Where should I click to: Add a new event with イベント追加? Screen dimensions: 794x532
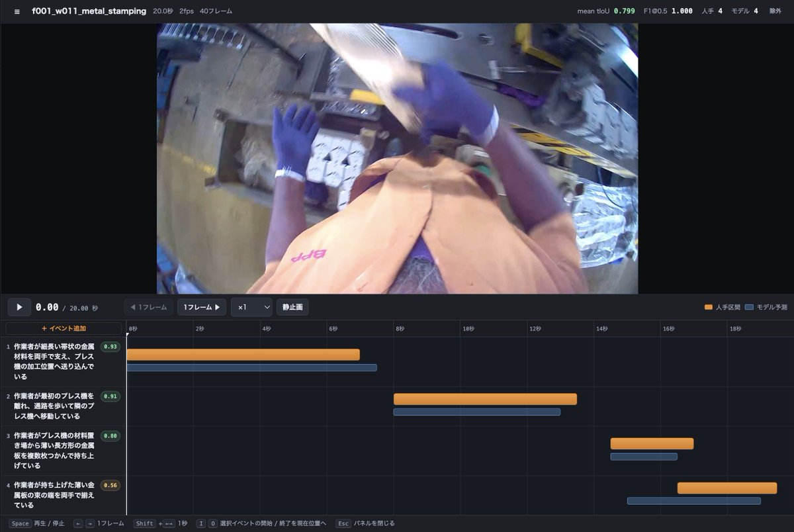point(64,328)
